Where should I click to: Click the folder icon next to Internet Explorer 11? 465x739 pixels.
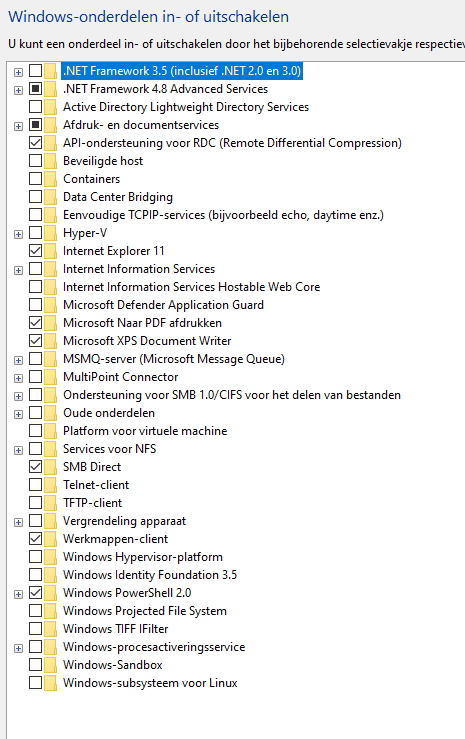pyautogui.click(x=50, y=251)
